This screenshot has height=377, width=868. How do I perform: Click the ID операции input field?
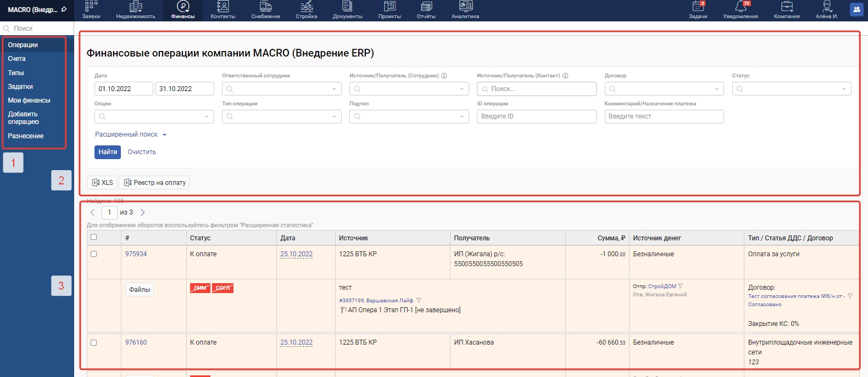point(536,116)
